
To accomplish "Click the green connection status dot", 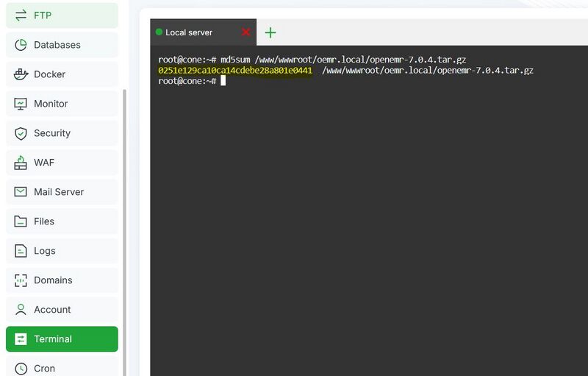I will point(159,32).
